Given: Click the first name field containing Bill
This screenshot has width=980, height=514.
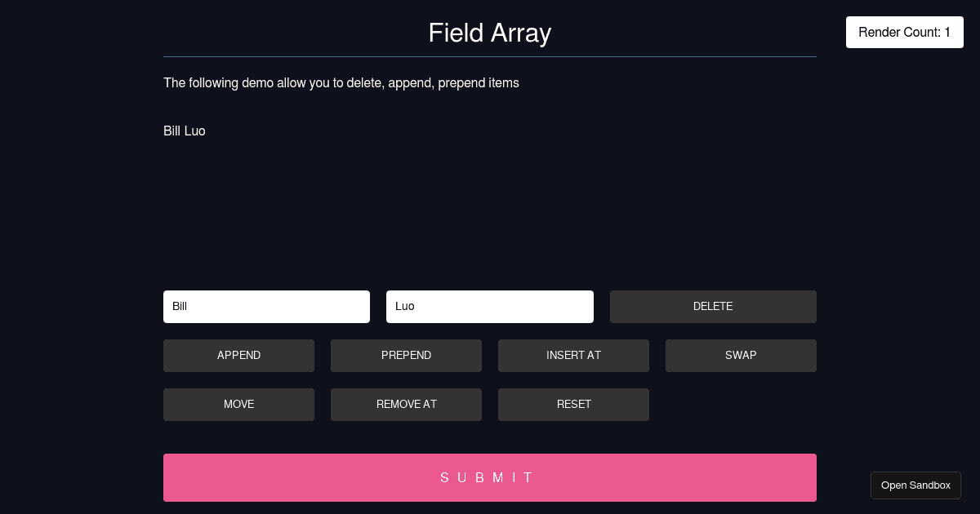Looking at the screenshot, I should coord(266,307).
